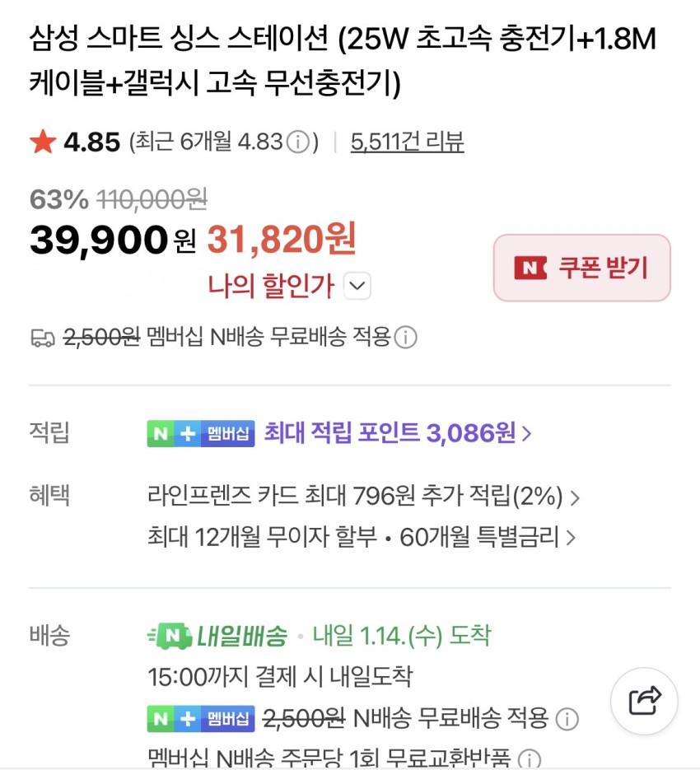Screen dimensions: 700x770
Task: Click N+ 멤버십 badge in 적립 row
Action: click(201, 433)
